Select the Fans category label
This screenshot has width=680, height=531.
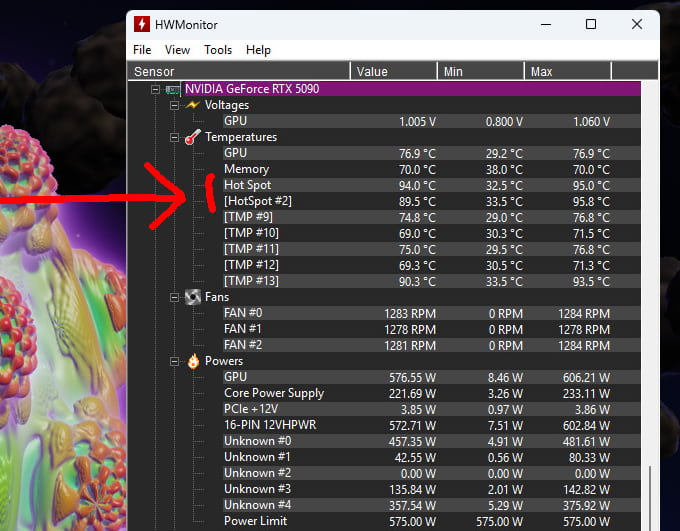tap(217, 297)
